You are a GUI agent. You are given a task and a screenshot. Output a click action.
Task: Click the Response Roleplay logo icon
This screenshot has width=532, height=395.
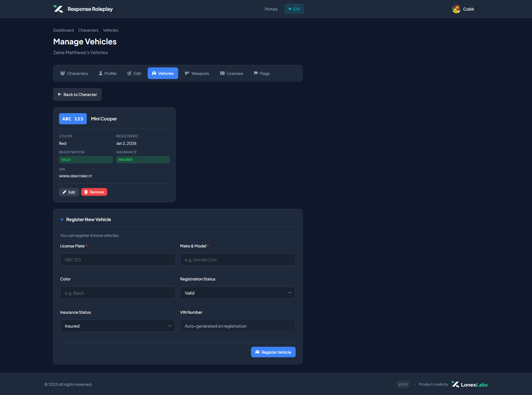click(58, 9)
